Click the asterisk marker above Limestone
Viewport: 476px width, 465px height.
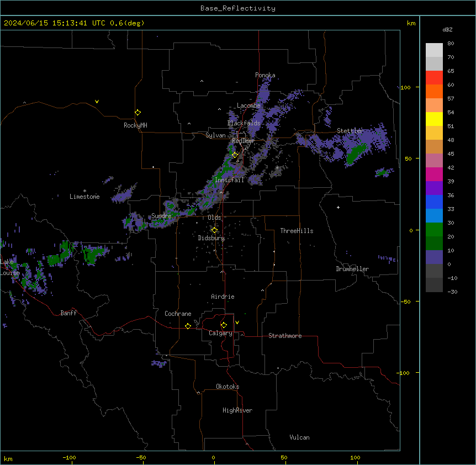click(84, 191)
